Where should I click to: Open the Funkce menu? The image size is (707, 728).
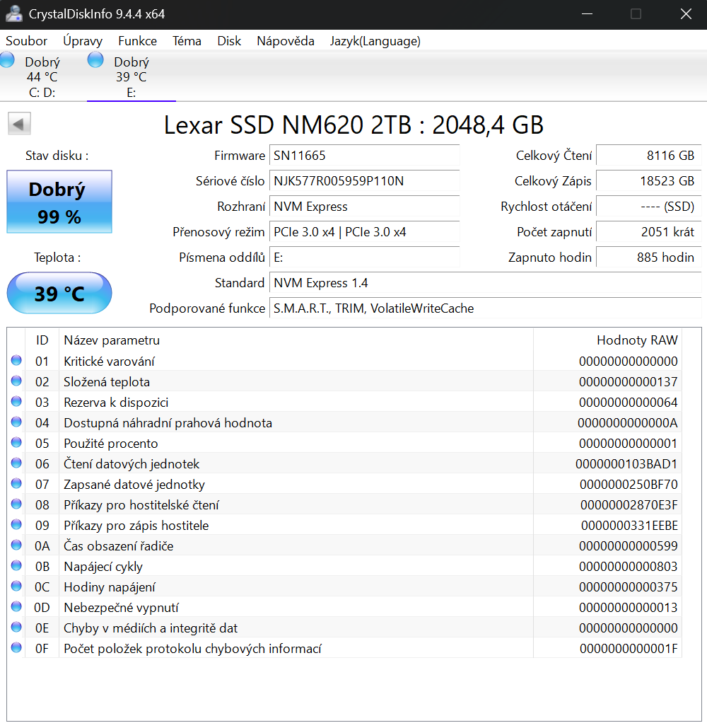[x=137, y=41]
